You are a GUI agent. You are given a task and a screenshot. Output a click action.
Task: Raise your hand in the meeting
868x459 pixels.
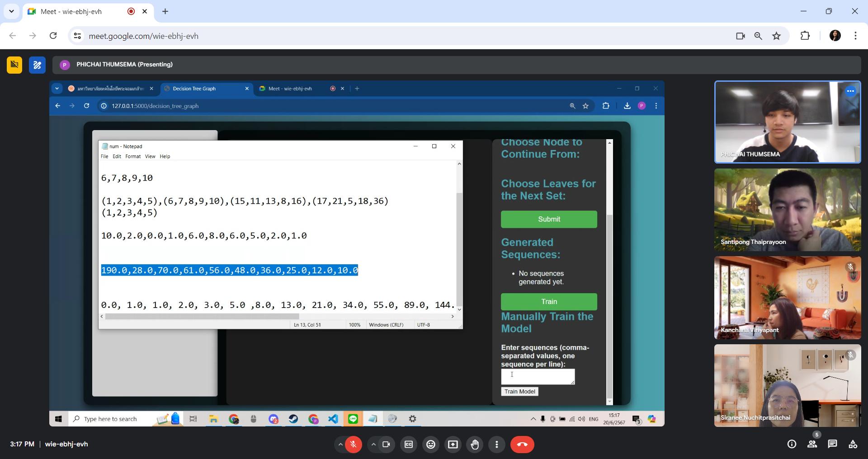475,445
